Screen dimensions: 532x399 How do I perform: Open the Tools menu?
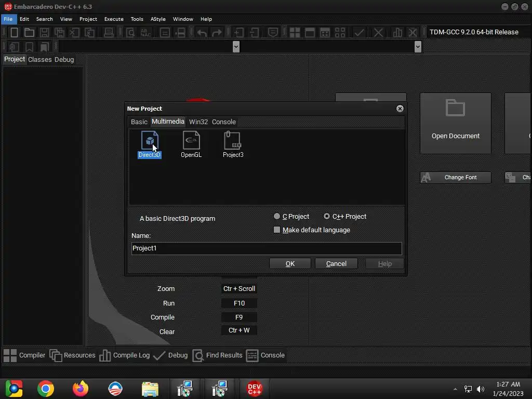click(x=137, y=19)
